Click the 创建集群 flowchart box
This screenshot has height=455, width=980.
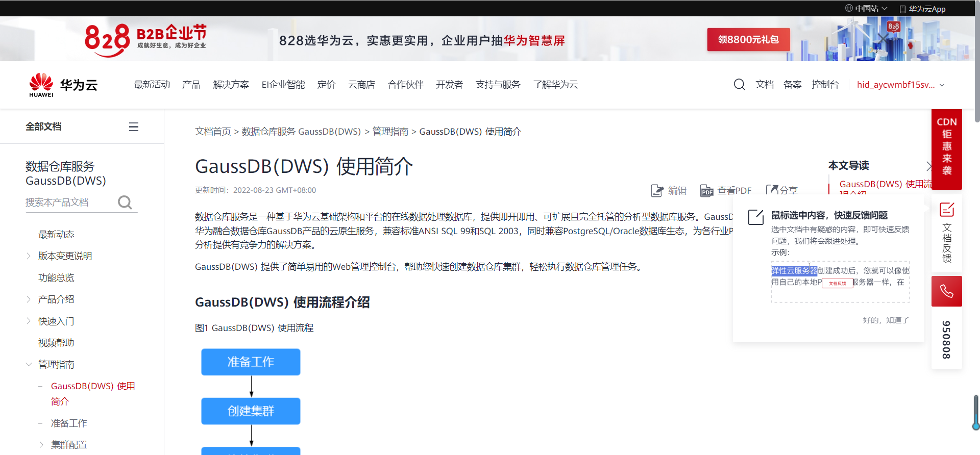[251, 411]
